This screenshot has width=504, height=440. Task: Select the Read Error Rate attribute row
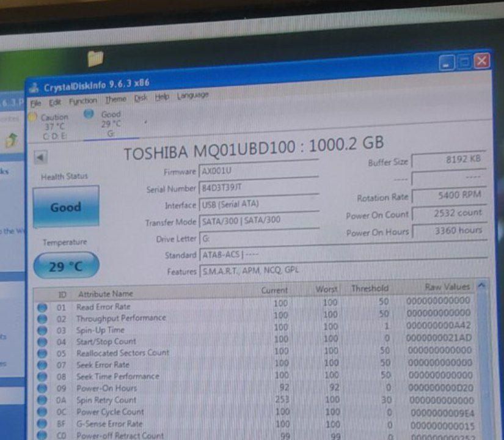[x=254, y=304]
